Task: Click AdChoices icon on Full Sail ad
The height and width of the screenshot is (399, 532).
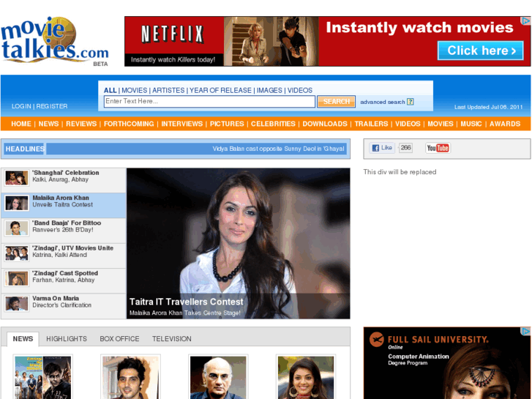Action: coord(526,331)
